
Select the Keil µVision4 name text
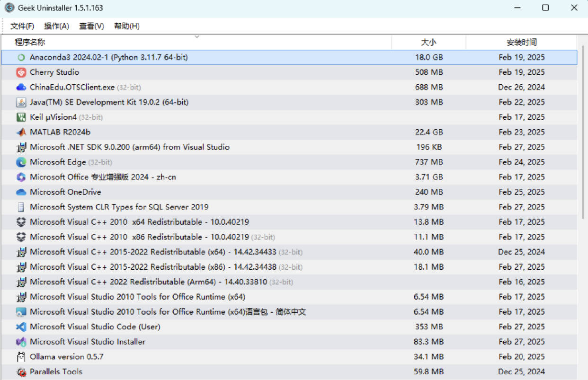(53, 117)
